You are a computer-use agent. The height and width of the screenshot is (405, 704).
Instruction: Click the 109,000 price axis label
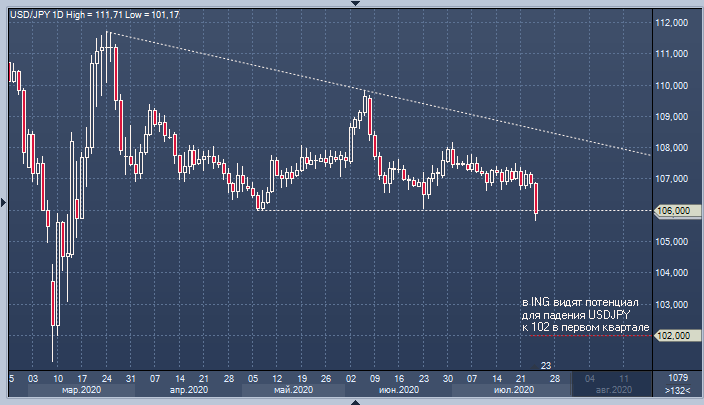pos(672,117)
